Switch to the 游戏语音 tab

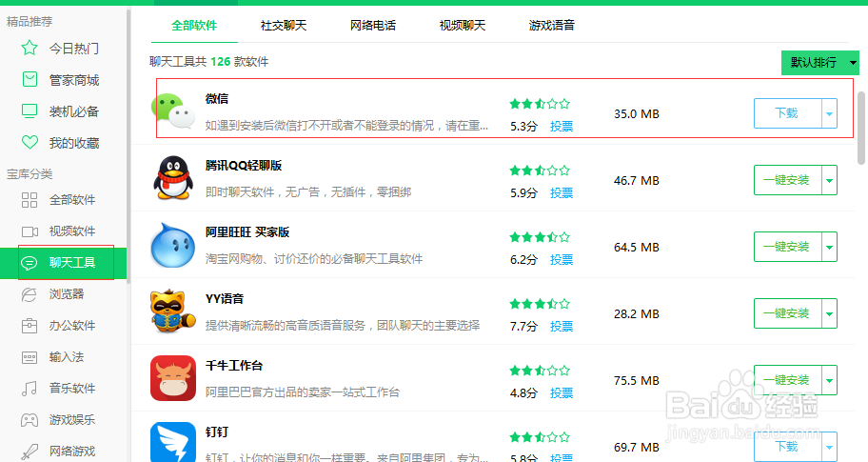click(552, 25)
